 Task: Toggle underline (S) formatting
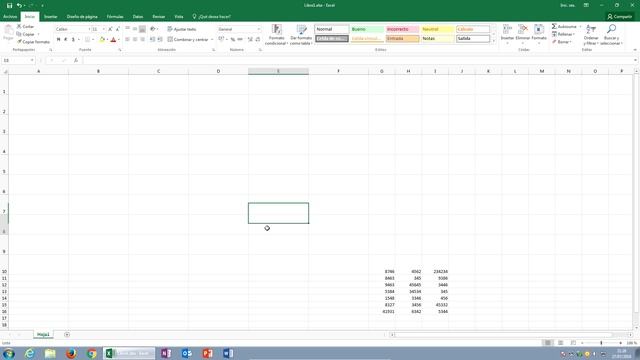pos(73,40)
